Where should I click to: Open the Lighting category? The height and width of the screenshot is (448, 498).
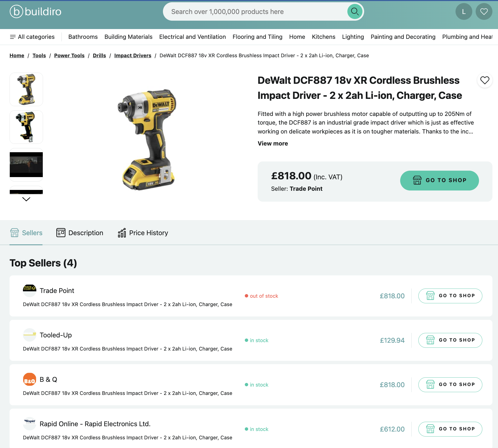353,37
